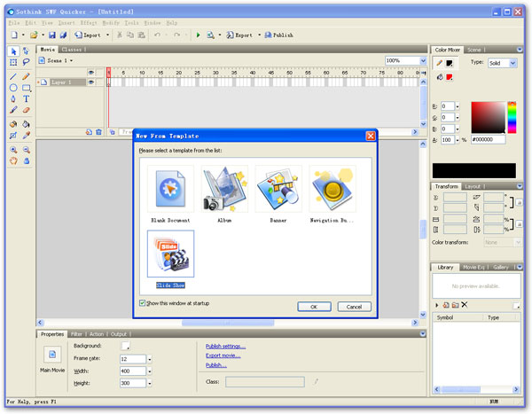Open the Height value dropdown arrow
Image resolution: width=532 pixels, height=414 pixels.
tap(150, 383)
